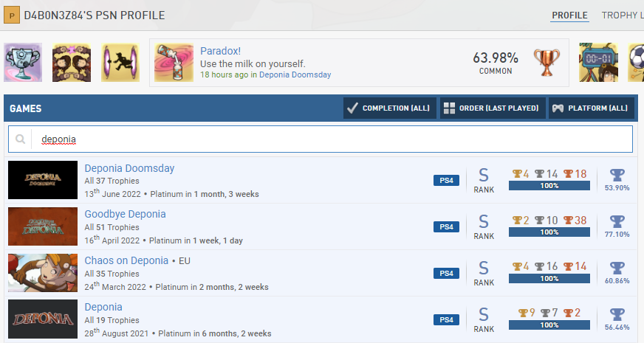Click the silver trophy microphone icon thumbnail
The width and height of the screenshot is (644, 343).
23,63
